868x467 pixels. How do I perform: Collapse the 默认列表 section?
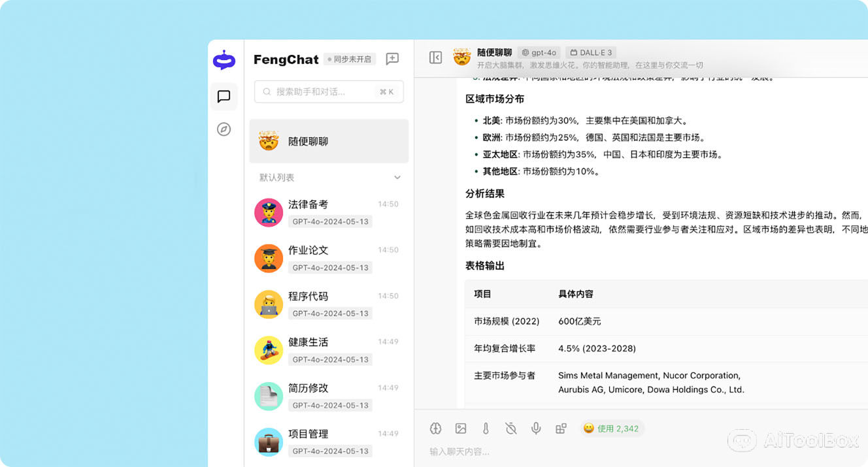[397, 177]
